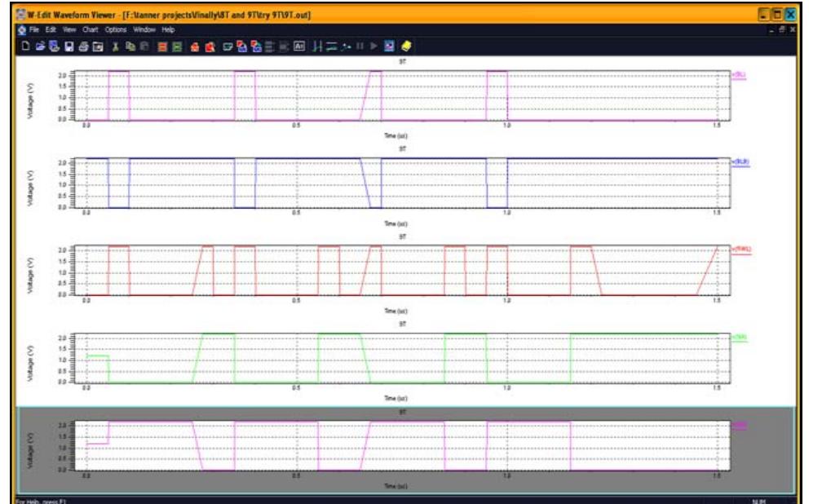This screenshot has height=504, width=822.
Task: Click the icon between Open and Save
Action: pyautogui.click(x=55, y=46)
